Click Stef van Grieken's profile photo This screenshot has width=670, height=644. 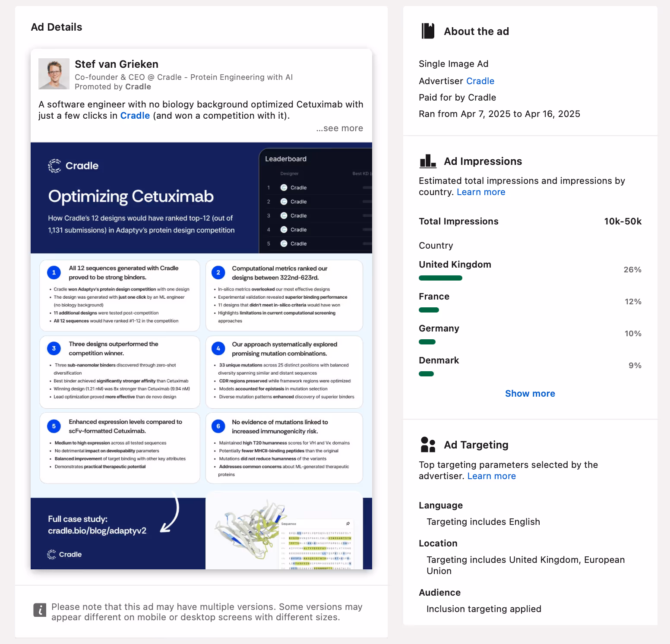(x=54, y=73)
